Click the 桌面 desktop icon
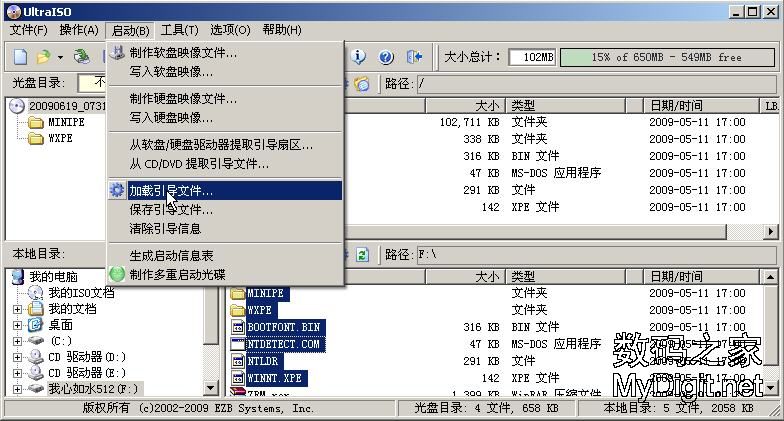This screenshot has height=421, width=784. coord(36,324)
